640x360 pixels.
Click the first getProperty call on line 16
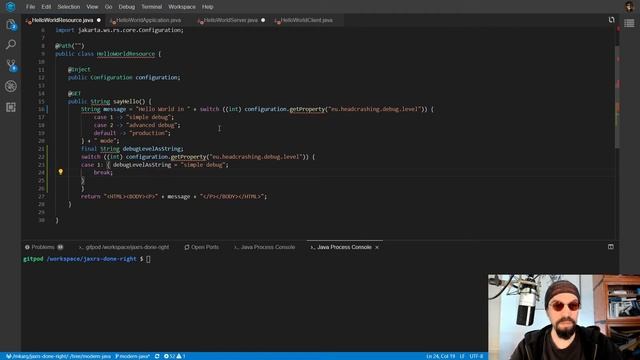click(x=307, y=109)
